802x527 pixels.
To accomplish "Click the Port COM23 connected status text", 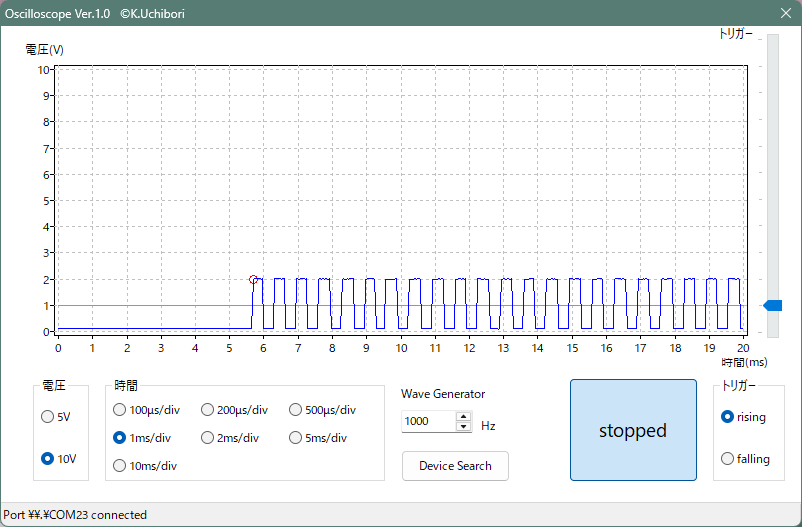I will point(75,515).
